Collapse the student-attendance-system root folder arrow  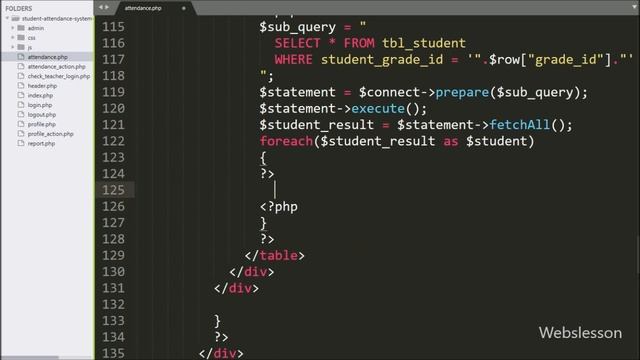tap(7, 18)
